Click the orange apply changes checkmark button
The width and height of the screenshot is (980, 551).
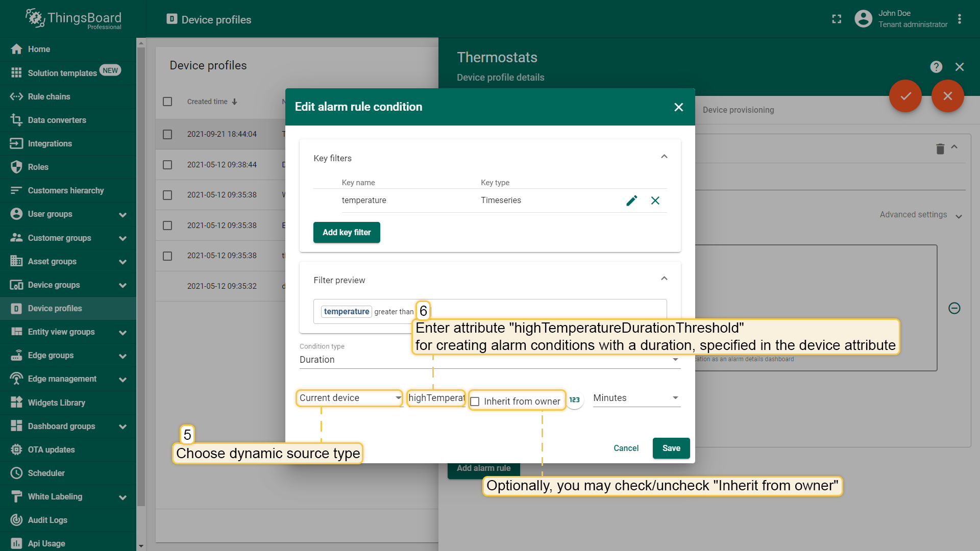coord(905,96)
